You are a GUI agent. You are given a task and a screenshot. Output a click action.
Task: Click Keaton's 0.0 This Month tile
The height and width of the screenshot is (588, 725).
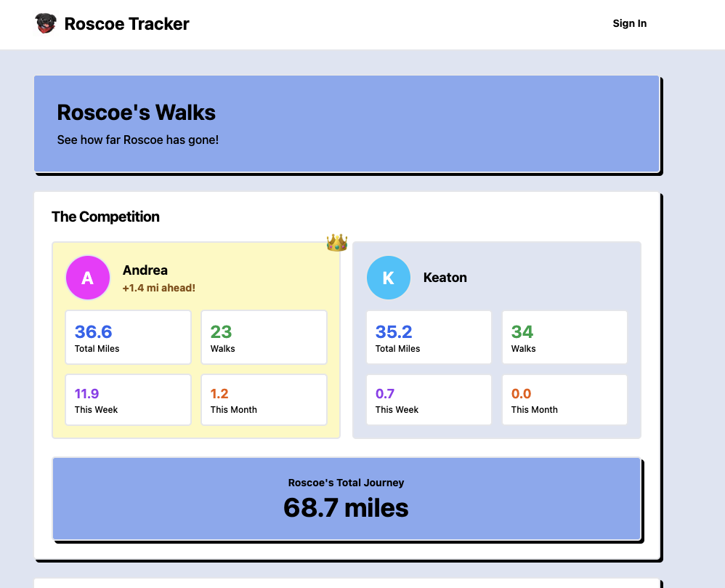click(x=564, y=400)
